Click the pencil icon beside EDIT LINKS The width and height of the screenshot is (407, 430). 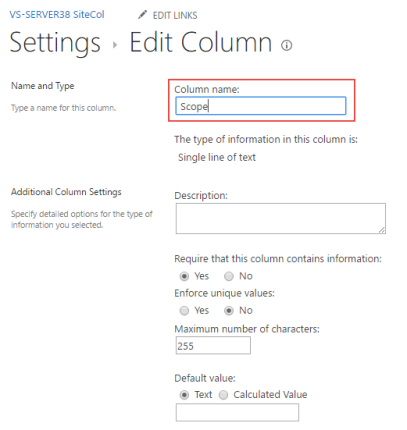[142, 15]
